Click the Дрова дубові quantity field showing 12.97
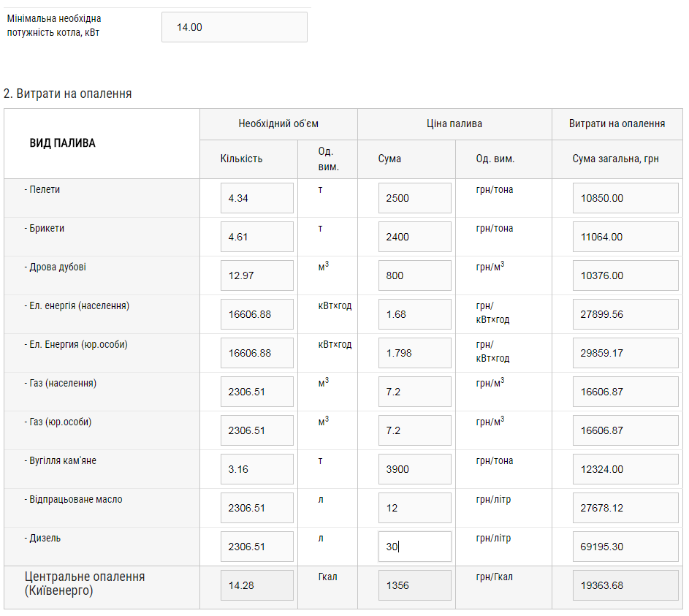The width and height of the screenshot is (689, 616). (256, 275)
